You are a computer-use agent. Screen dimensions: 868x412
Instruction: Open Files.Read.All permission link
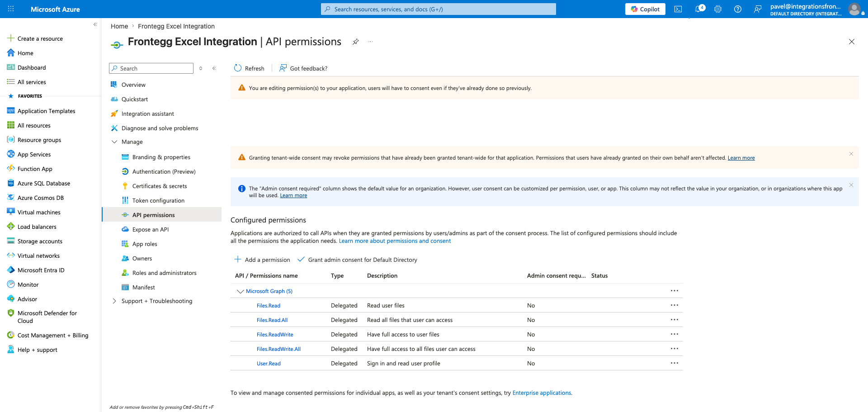tap(272, 320)
